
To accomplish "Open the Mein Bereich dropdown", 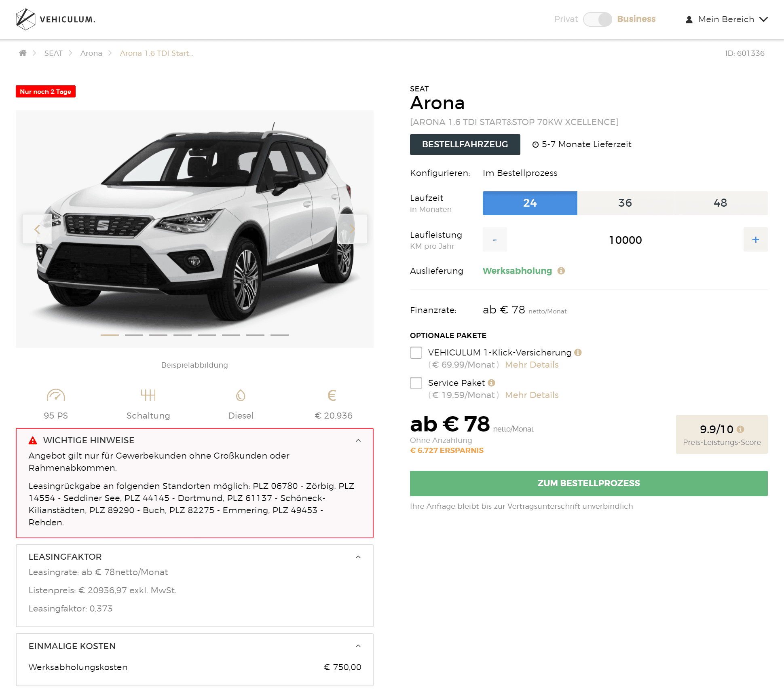I will (727, 19).
